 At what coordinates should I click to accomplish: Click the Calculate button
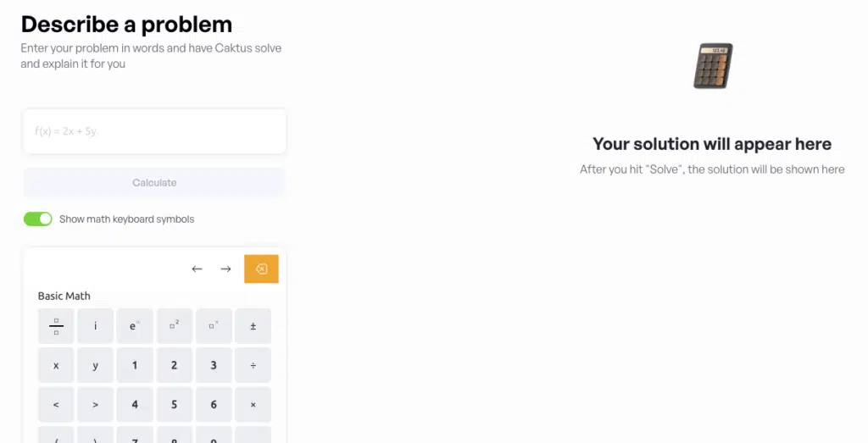point(154,183)
